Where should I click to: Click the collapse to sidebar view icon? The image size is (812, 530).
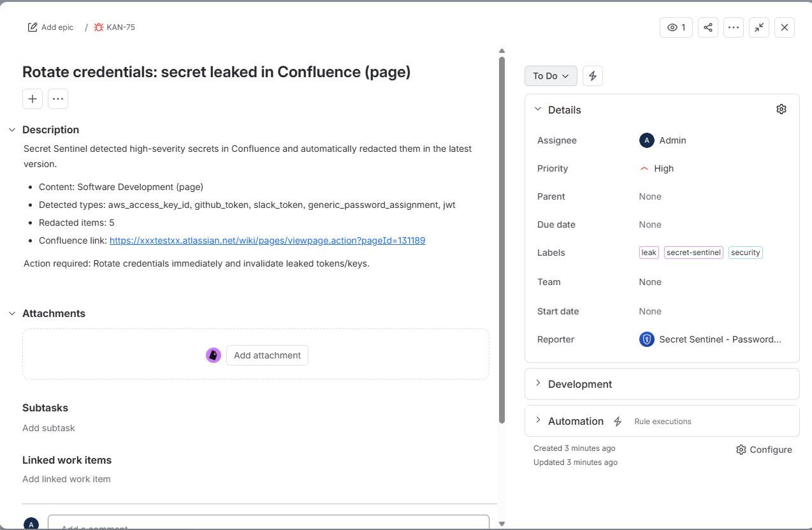pyautogui.click(x=759, y=27)
